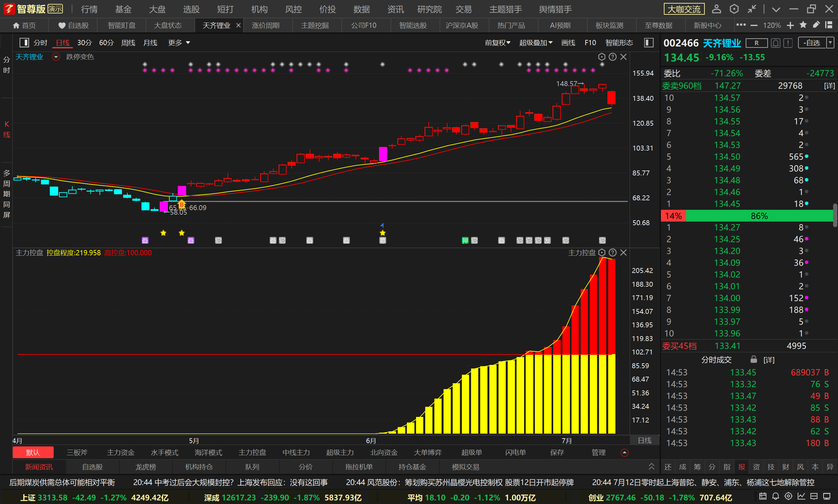The width and height of the screenshot is (838, 504).
Task: Open the layout panel icon in tab bar
Action: pos(829,25)
